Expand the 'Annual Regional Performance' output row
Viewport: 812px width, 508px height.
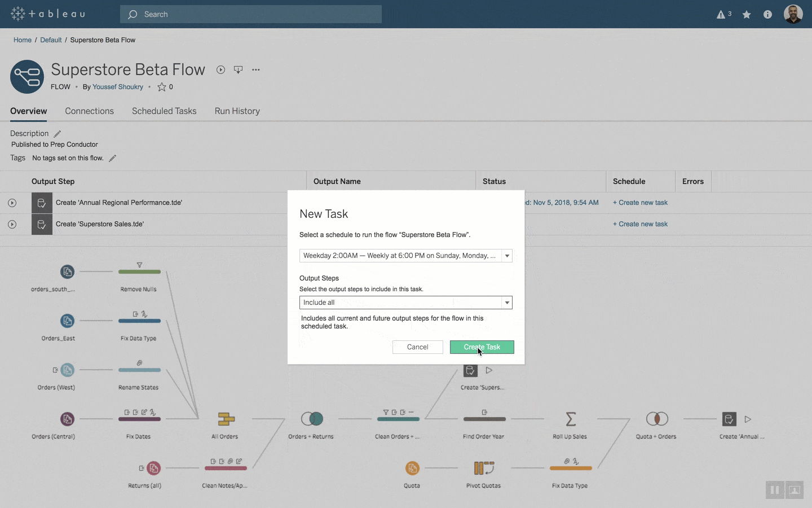tap(12, 203)
